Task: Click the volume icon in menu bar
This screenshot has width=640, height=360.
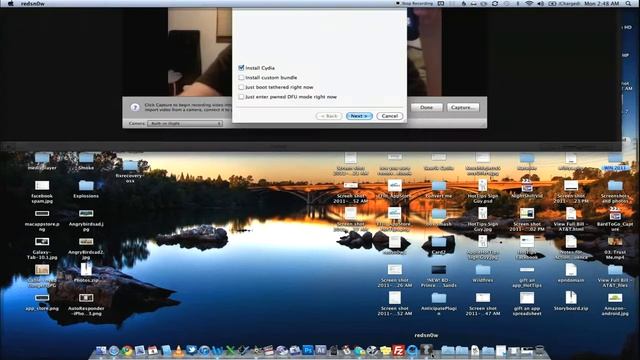Action: pyautogui.click(x=541, y=3)
